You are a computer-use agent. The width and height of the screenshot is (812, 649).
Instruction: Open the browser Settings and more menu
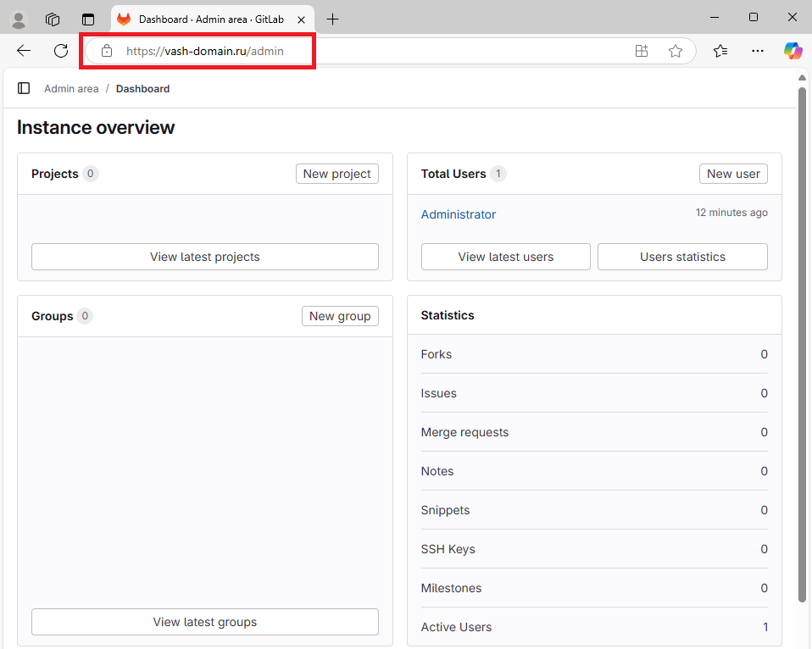[758, 51]
